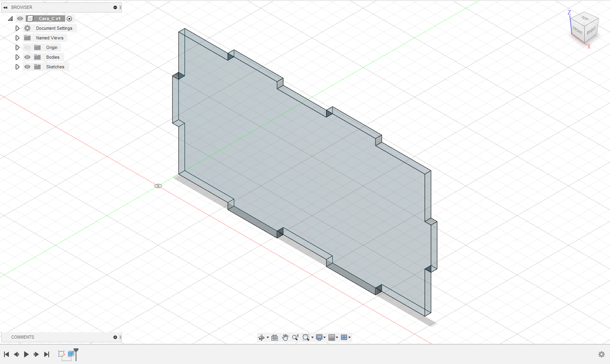This screenshot has height=364, width=610.
Task: Select the Cara_C v1 component name
Action: 49,19
